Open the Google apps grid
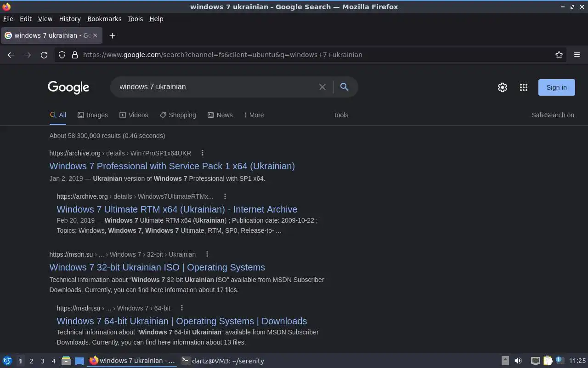Screen dimensions: 588x368 tap(524, 87)
